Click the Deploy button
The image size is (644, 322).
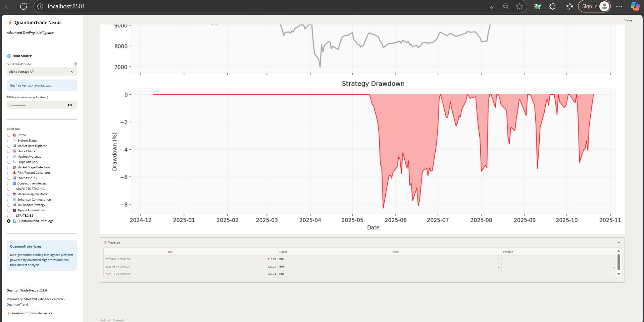click(x=628, y=20)
